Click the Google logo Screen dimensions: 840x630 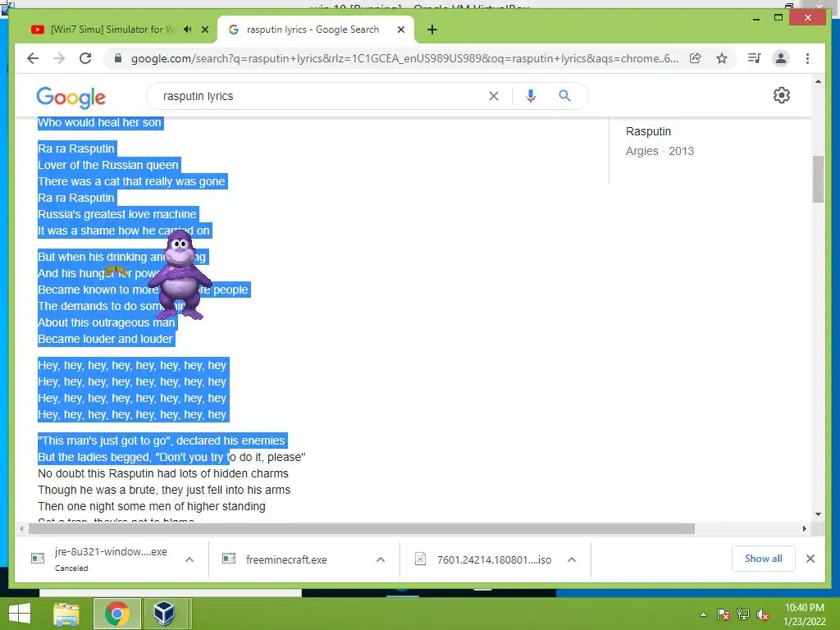pyautogui.click(x=71, y=97)
